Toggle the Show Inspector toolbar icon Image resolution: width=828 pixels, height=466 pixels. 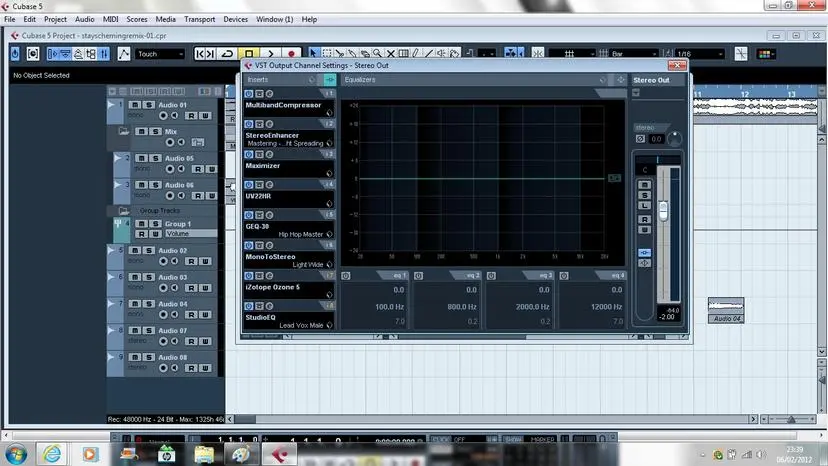pyautogui.click(x=52, y=54)
